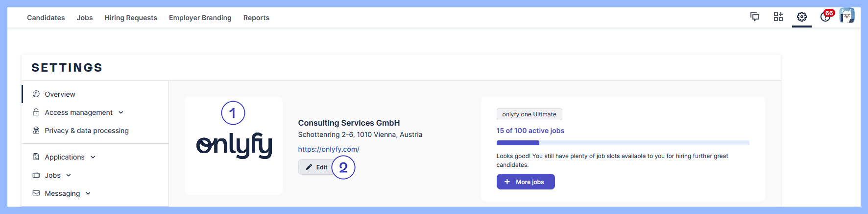
Task: Click the More jobs button
Action: tap(526, 182)
